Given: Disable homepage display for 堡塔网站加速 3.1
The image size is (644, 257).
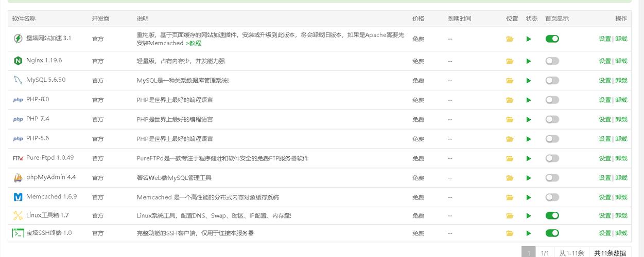Looking at the screenshot, I should 552,39.
